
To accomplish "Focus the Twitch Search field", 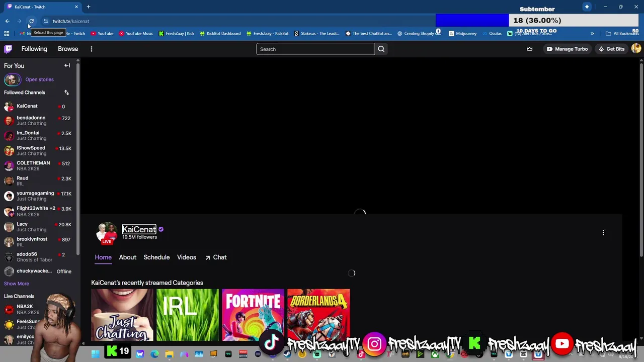I will click(x=315, y=49).
